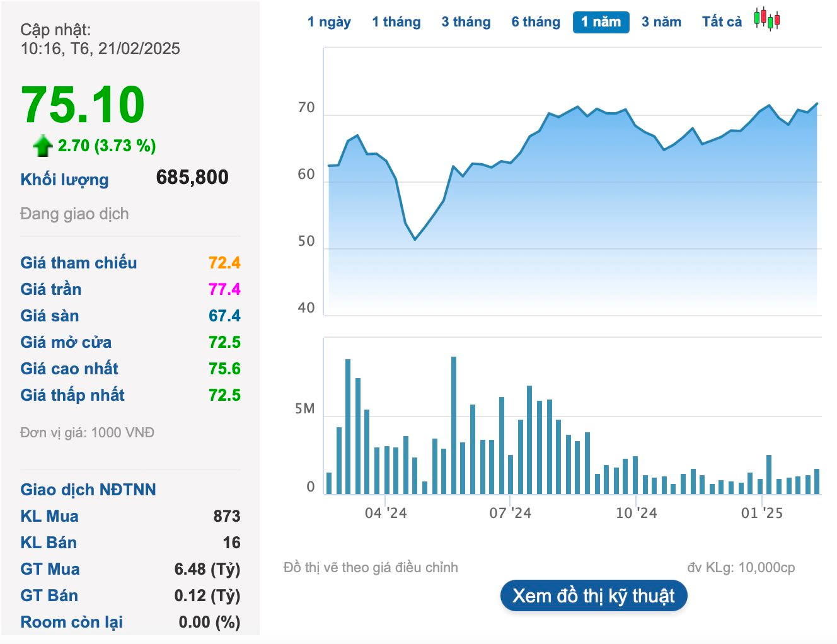Click the GT Bán label

[x=49, y=595]
